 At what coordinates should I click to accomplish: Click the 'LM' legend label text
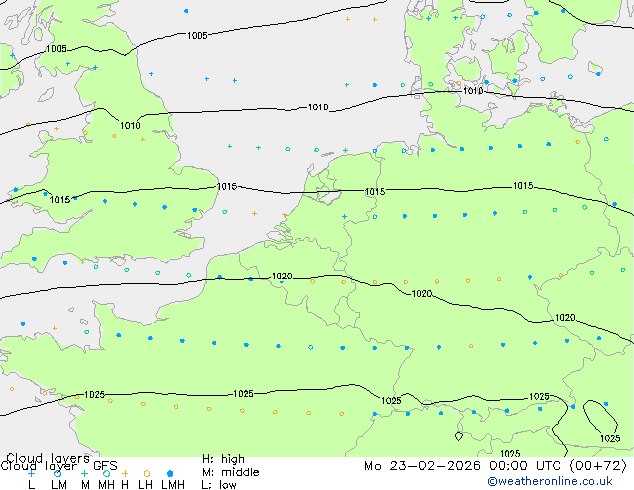59,484
